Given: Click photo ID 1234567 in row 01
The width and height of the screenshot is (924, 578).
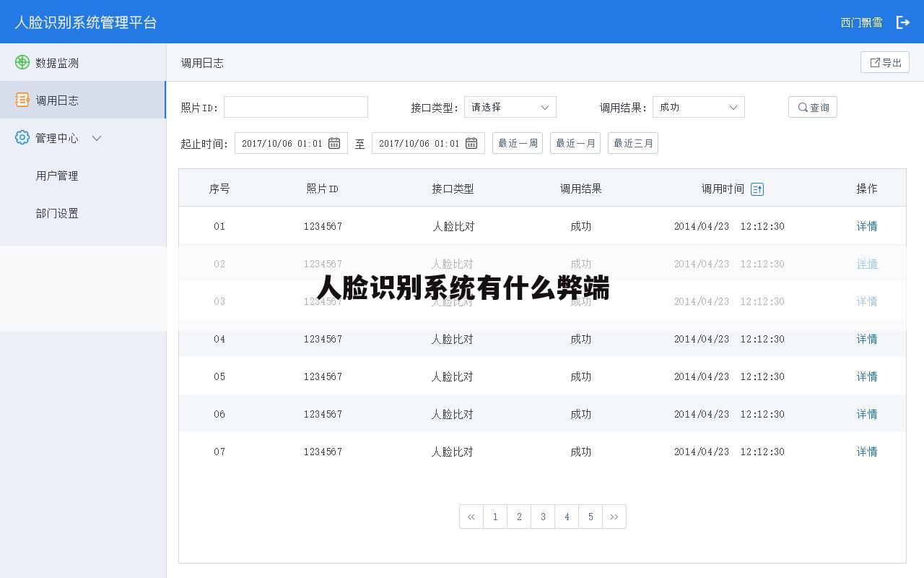Looking at the screenshot, I should coord(323,226).
